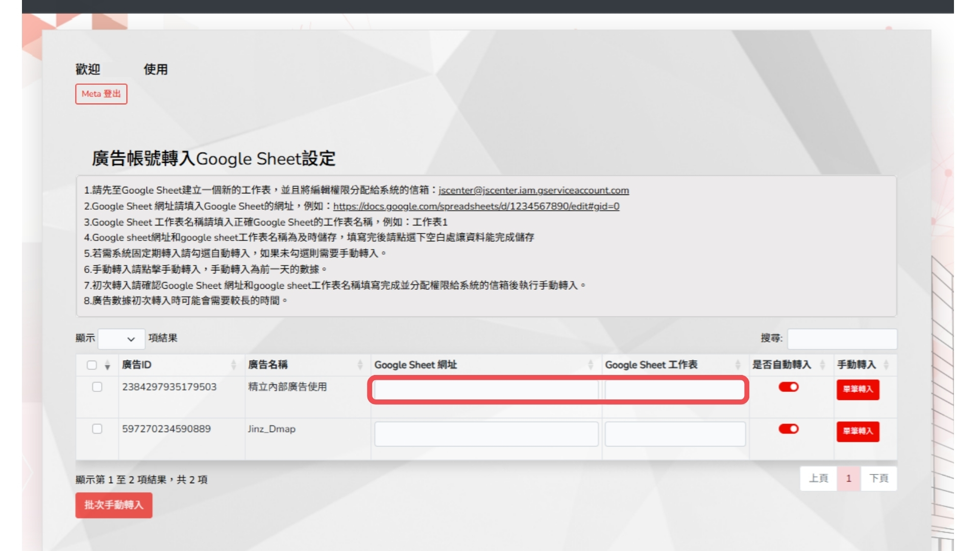Click 單筆轉入 button for Jinz_Dmap row

[x=857, y=431]
